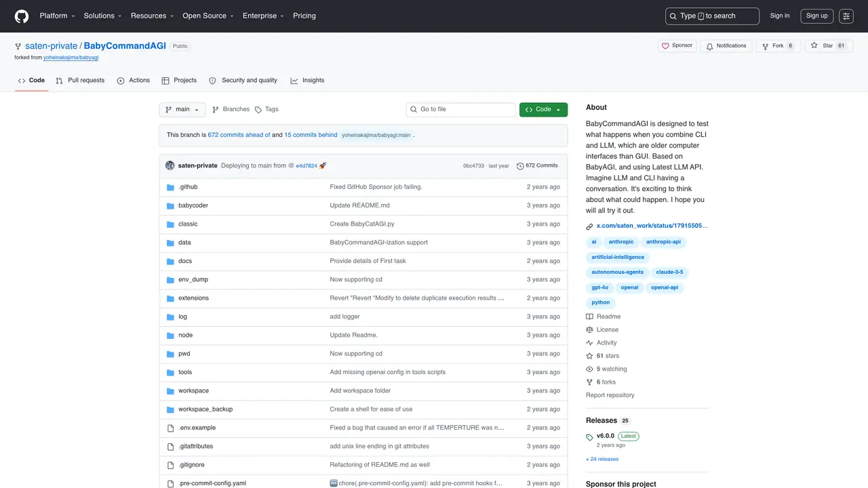Expand the Platform menu

coord(57,16)
